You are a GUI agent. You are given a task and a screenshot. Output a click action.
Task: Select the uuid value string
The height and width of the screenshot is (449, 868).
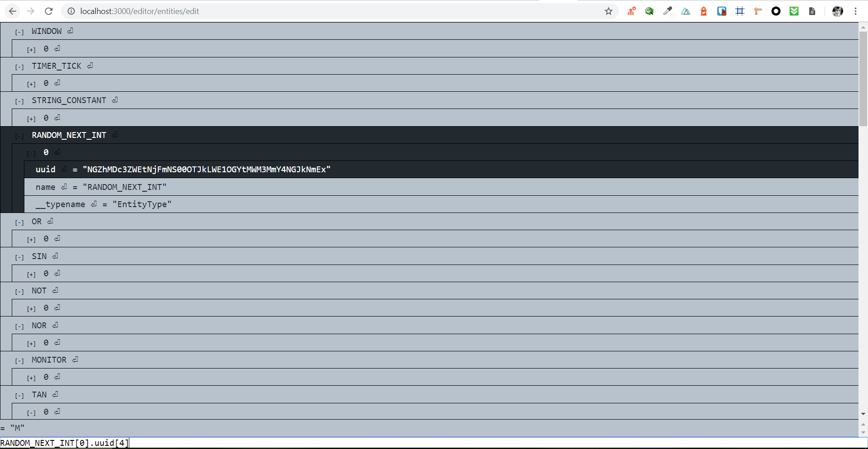pos(207,170)
